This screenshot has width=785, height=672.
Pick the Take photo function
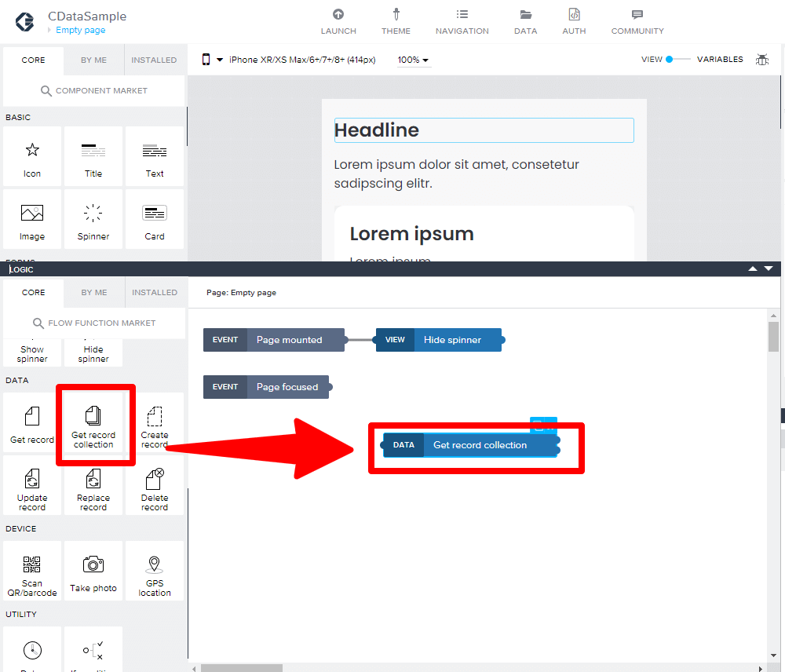click(x=93, y=571)
